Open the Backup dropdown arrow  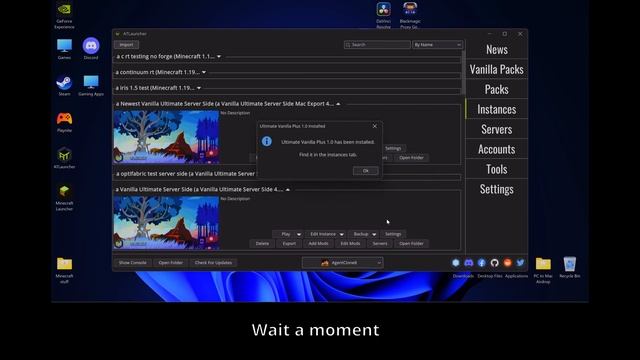(374, 234)
